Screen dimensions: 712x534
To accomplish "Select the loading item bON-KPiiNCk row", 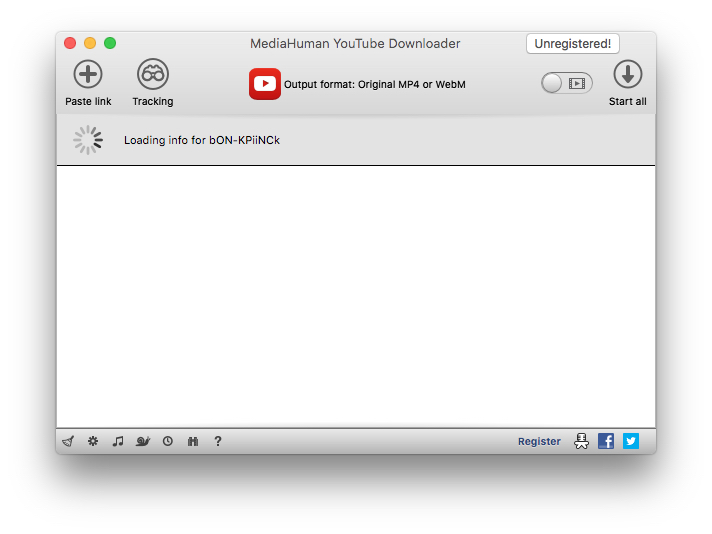I will [356, 140].
